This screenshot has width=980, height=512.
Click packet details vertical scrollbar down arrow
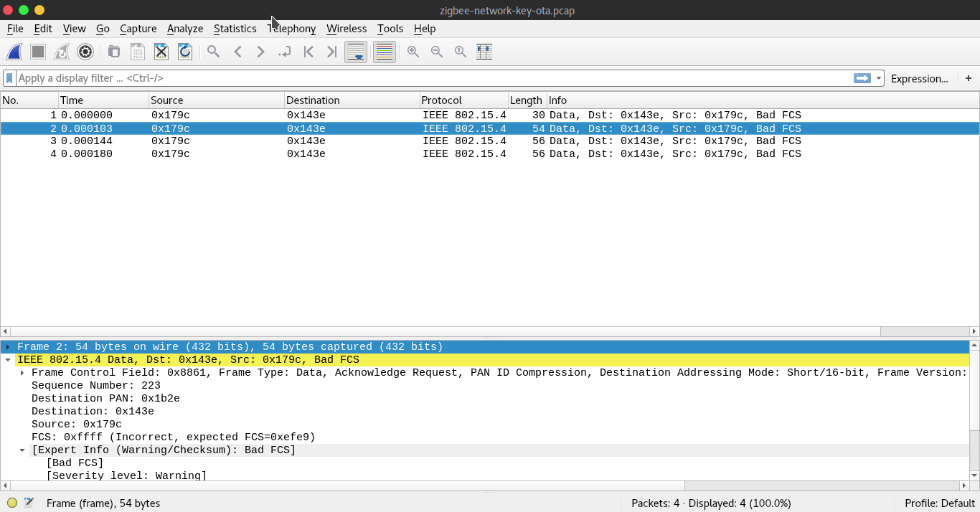[974, 475]
